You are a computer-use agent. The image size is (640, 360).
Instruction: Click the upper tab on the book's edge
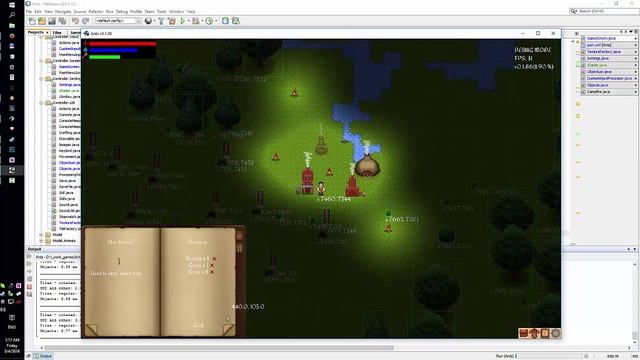[240, 236]
